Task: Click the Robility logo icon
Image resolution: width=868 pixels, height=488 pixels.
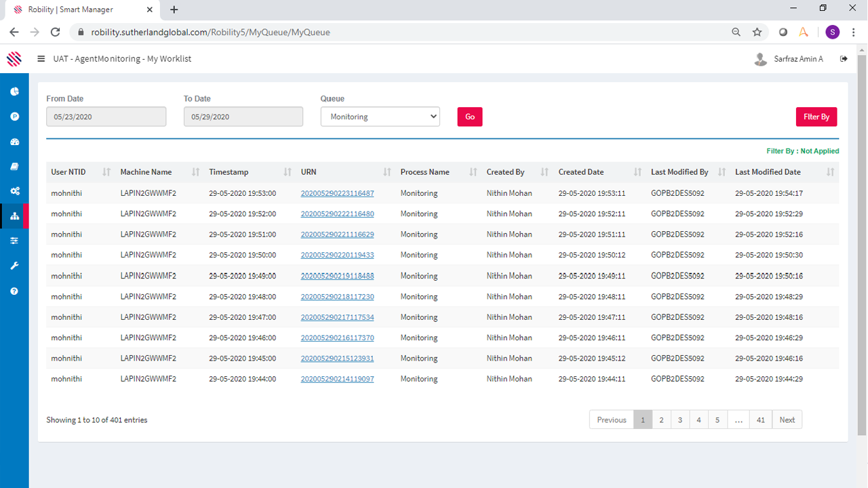Action: 14,59
